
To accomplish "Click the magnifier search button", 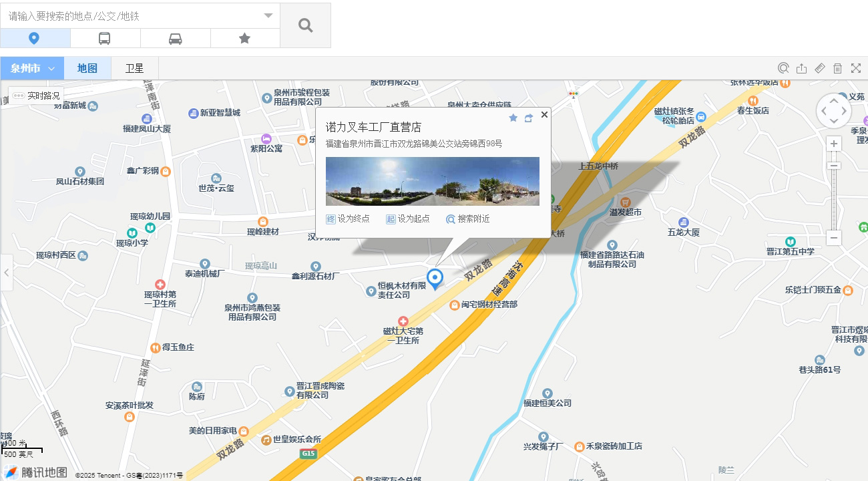I will click(x=305, y=25).
